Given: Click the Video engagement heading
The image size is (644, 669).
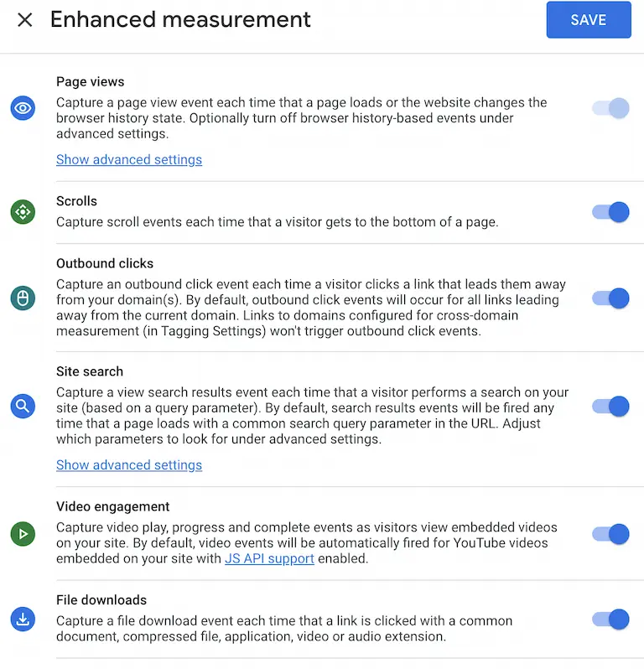Looking at the screenshot, I should tap(112, 506).
